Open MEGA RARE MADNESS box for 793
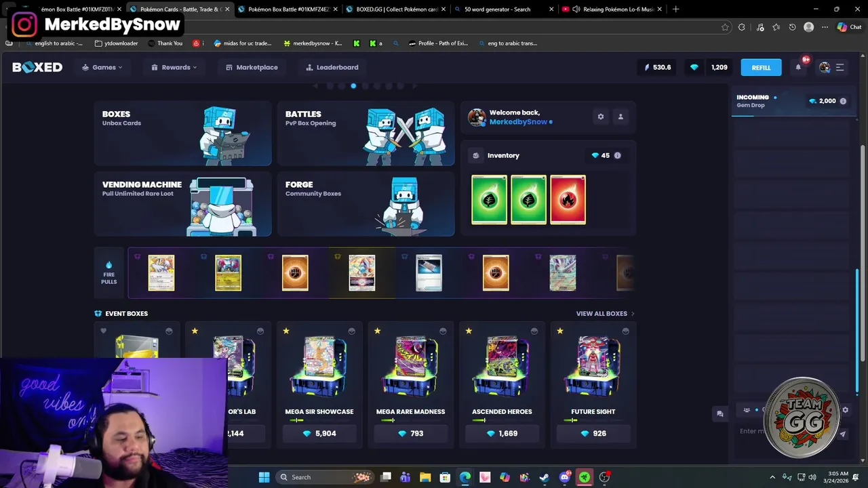This screenshot has height=488, width=868. (410, 433)
